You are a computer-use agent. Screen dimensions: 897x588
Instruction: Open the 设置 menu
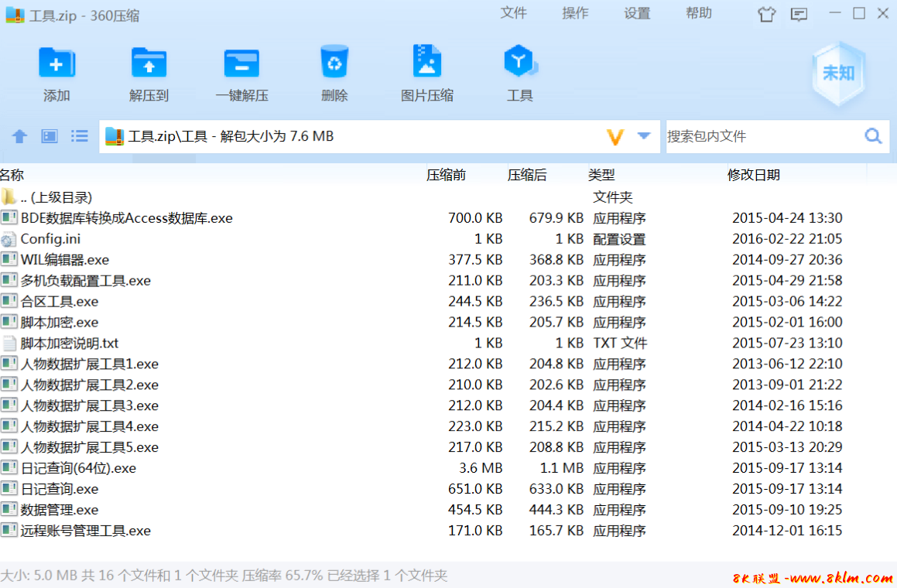637,13
